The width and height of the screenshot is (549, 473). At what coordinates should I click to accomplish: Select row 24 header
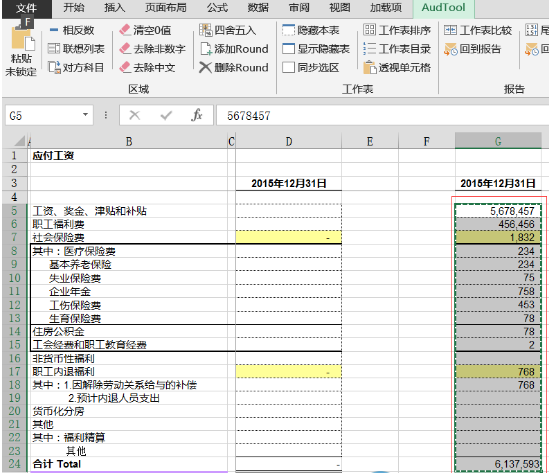(x=14, y=464)
